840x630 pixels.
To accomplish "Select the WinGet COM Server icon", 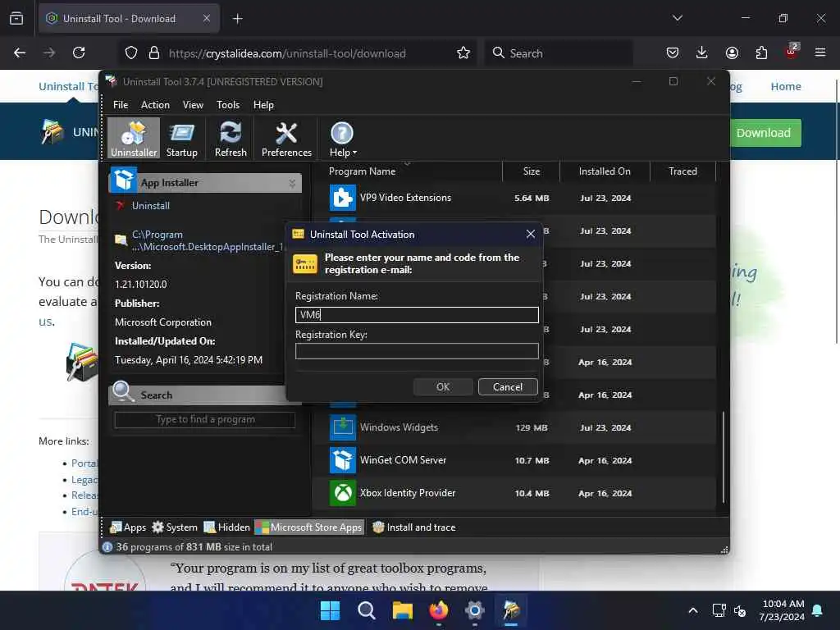I will pos(342,460).
